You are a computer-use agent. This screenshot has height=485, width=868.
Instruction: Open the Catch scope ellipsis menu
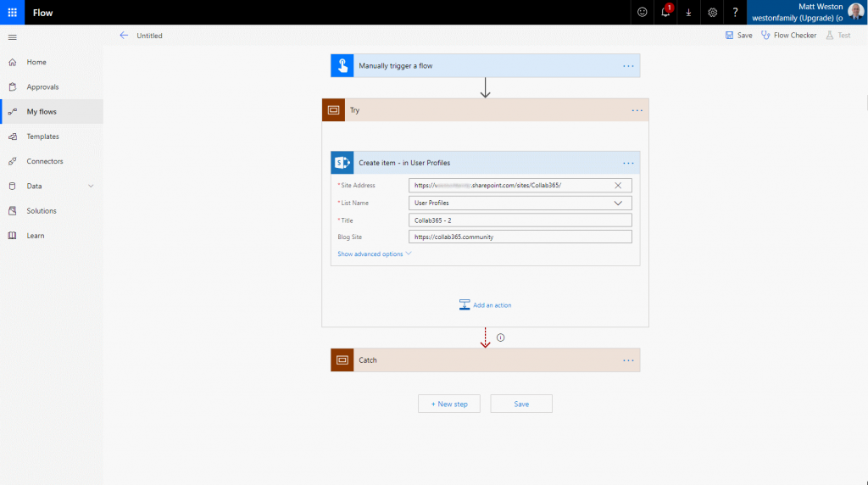pos(628,360)
